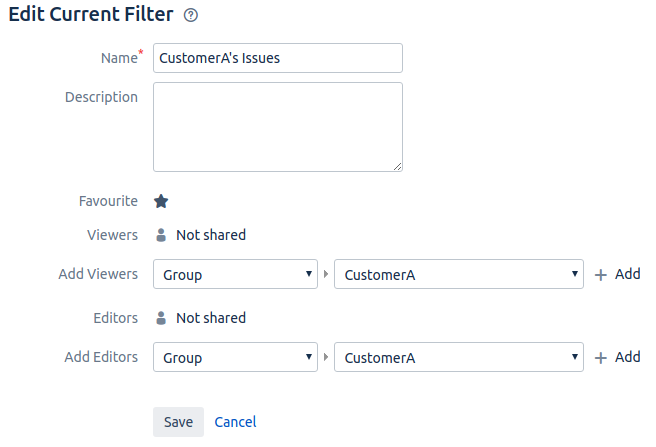The image size is (656, 447).
Task: Click the Description box resize handle
Action: tap(397, 166)
